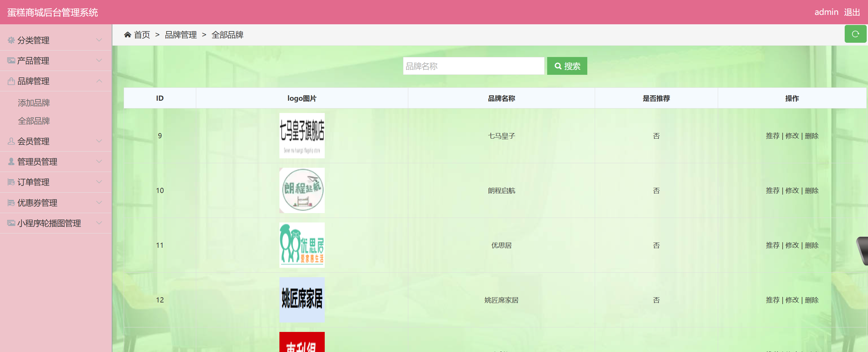Select 全部品牌 in the sidebar

pyautogui.click(x=34, y=121)
